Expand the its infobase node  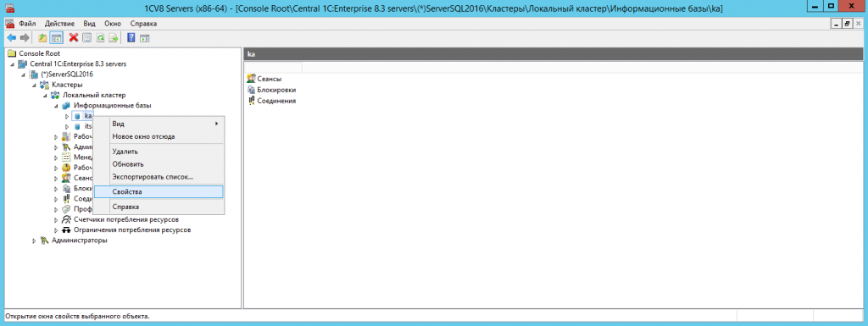pos(67,126)
